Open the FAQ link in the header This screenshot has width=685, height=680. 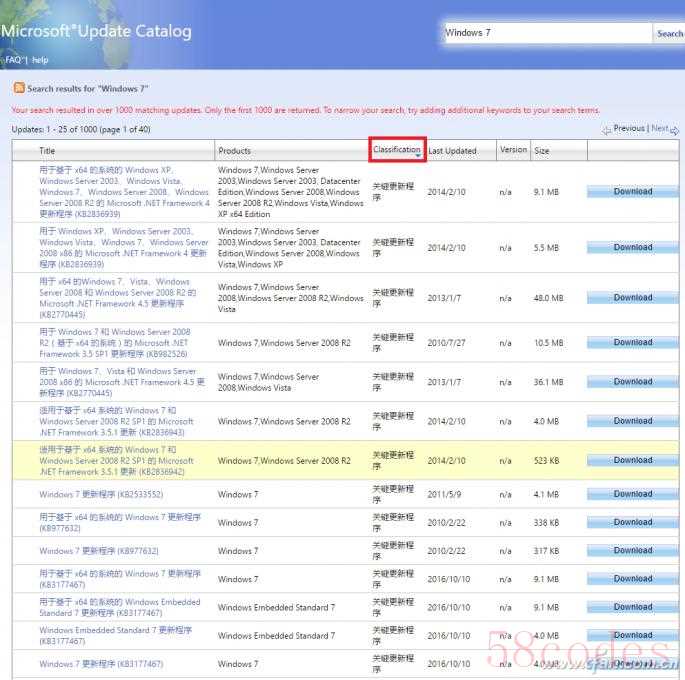[13, 60]
